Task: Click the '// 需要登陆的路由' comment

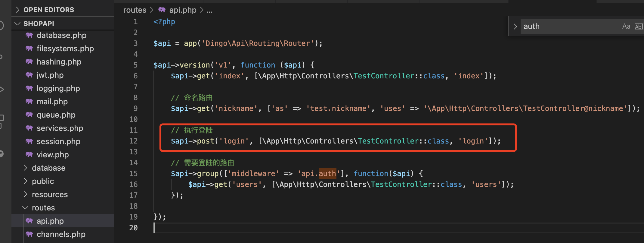Action: click(203, 163)
